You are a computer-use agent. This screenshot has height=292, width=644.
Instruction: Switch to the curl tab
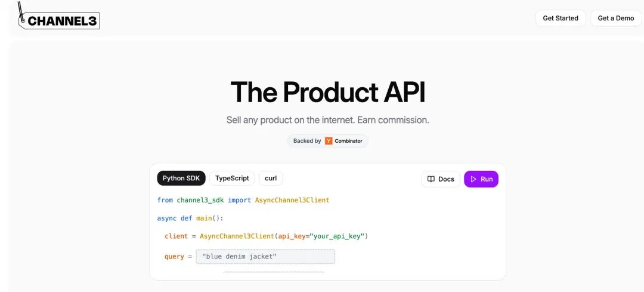coord(271,179)
